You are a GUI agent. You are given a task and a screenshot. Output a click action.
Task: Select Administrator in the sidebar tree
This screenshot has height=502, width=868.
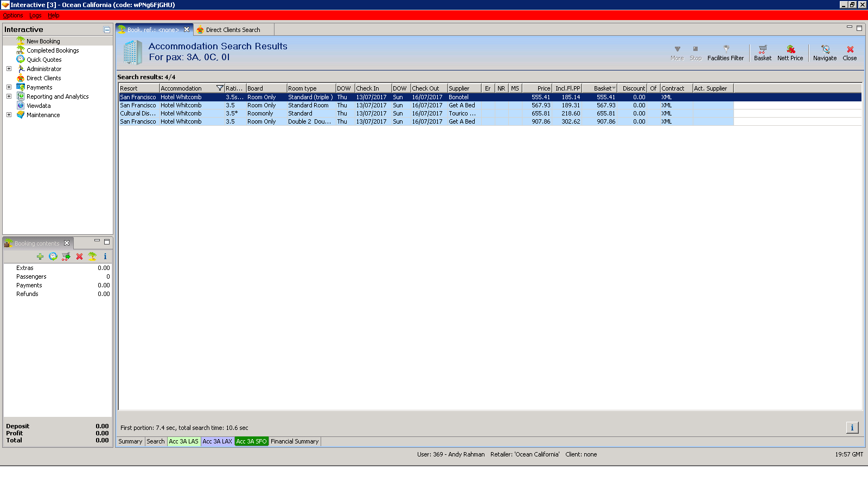pos(44,69)
